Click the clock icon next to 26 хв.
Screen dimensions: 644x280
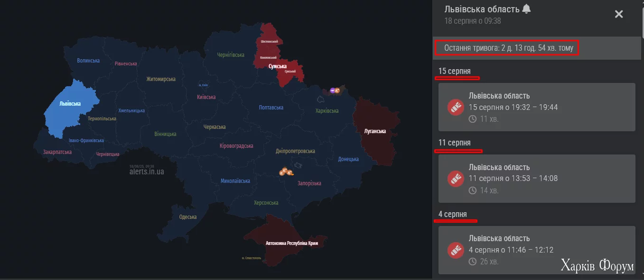tap(473, 262)
